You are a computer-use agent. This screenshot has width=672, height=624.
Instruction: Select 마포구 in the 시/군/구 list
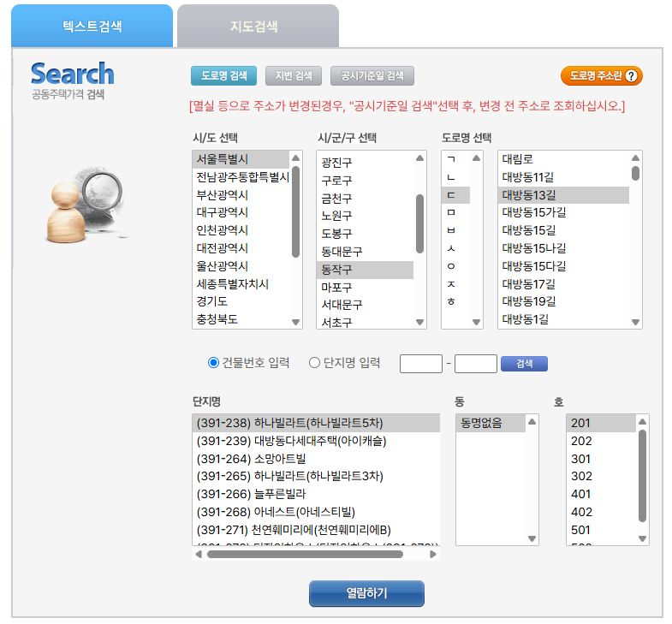click(366, 287)
